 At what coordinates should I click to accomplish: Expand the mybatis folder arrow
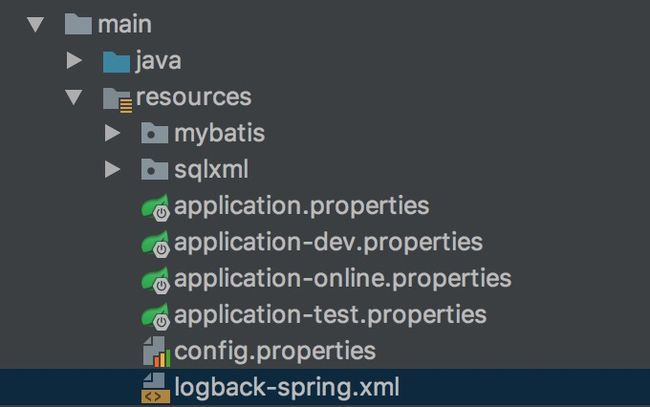click(x=112, y=133)
